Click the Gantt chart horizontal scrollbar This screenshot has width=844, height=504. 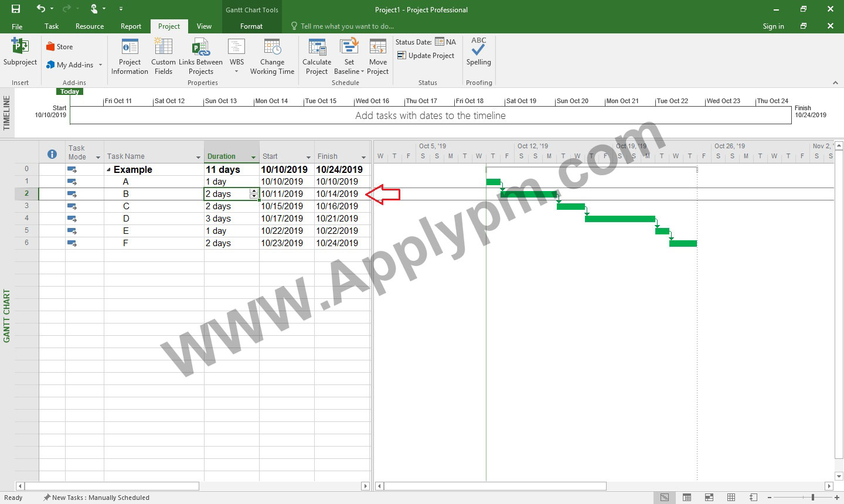pos(495,486)
